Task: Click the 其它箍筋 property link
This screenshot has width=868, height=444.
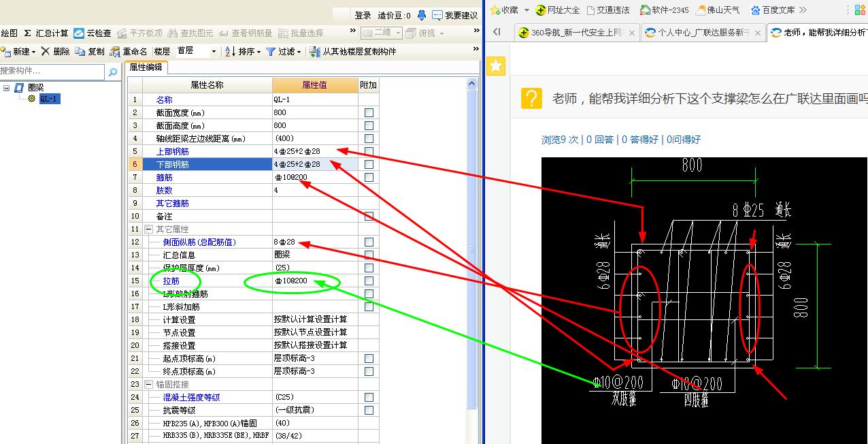Action: click(172, 203)
